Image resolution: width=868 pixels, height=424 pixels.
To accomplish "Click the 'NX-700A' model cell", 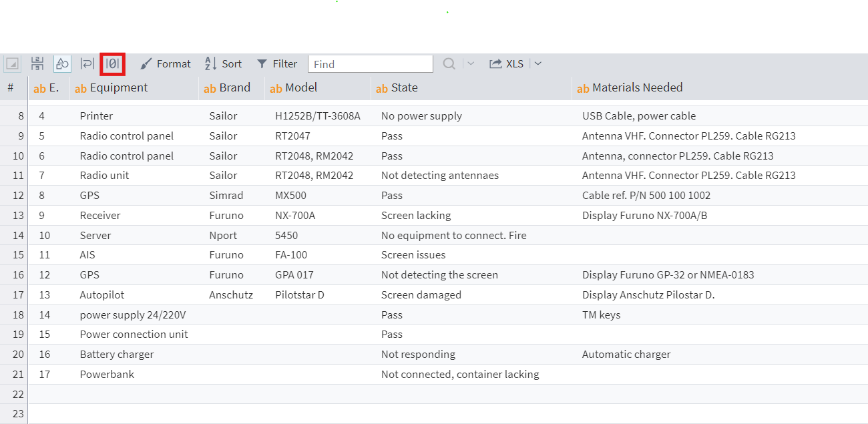I will (295, 216).
